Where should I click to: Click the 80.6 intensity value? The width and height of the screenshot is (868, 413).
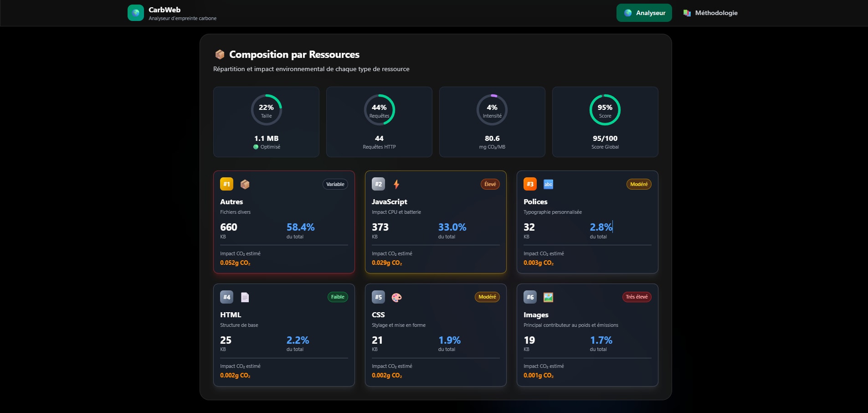(x=492, y=138)
